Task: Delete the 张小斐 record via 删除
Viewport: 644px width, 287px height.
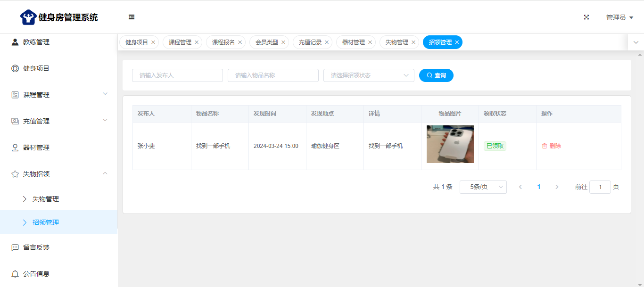Action: 552,146
